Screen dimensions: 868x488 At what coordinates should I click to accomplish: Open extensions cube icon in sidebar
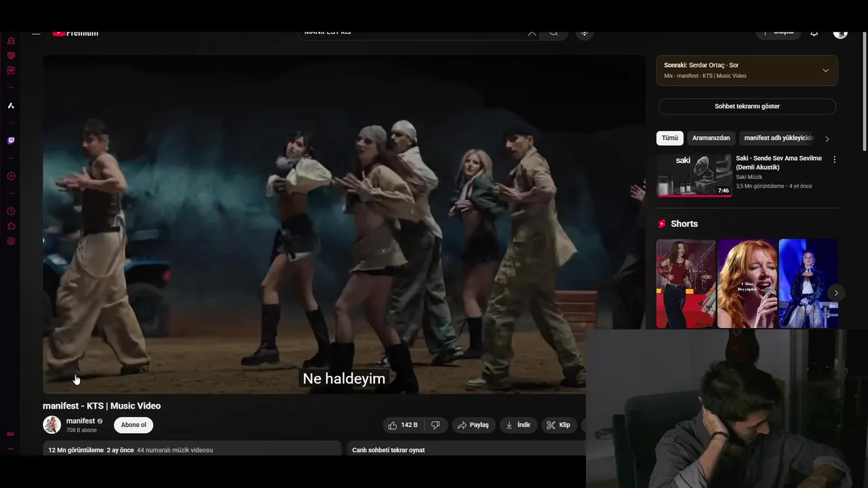[11, 226]
